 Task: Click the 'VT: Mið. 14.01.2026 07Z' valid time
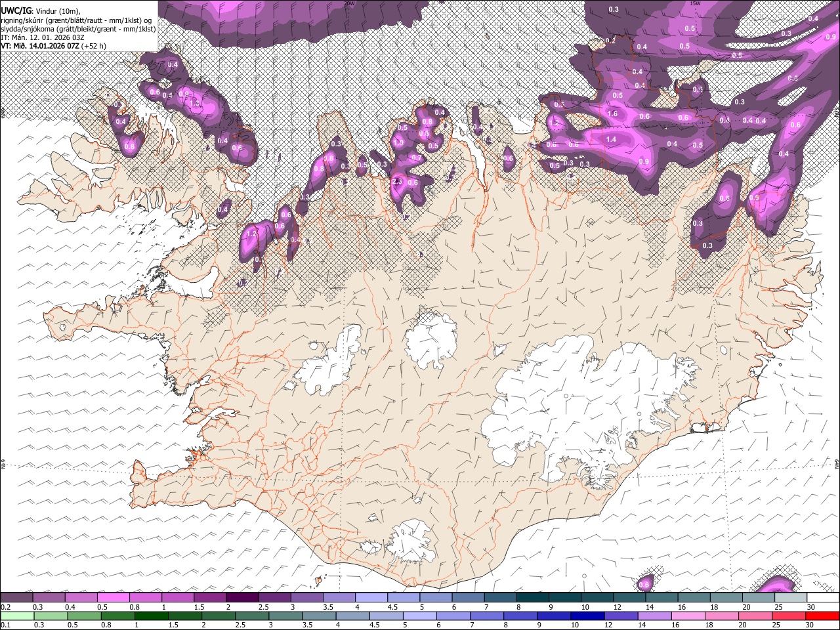[40, 46]
